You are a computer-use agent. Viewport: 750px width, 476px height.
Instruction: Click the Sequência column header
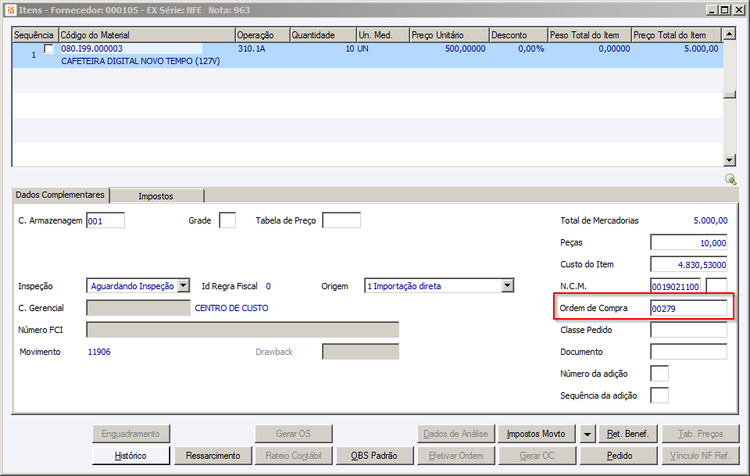[x=35, y=35]
